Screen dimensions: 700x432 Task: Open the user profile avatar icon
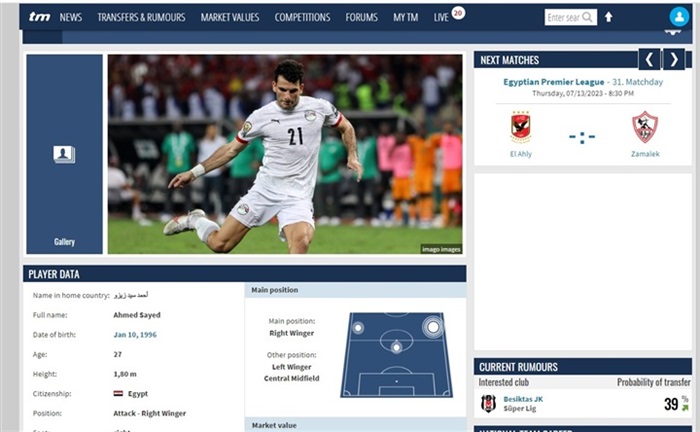click(x=679, y=17)
